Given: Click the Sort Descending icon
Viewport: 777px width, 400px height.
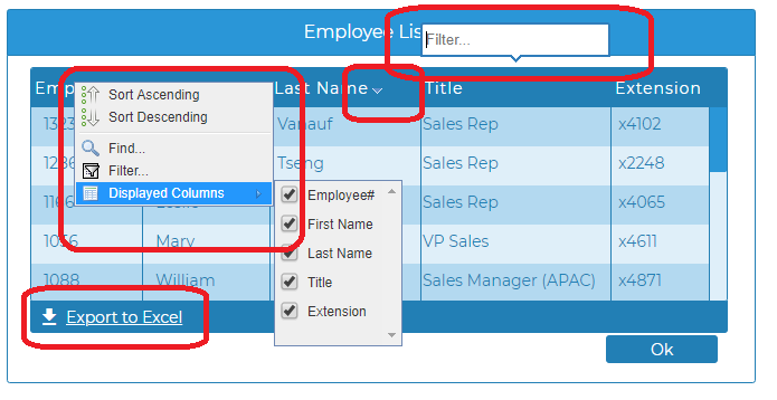Looking at the screenshot, I should click(x=90, y=117).
